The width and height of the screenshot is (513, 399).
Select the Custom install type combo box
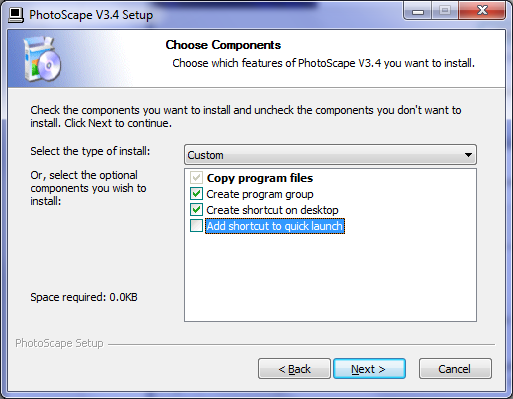(330, 155)
